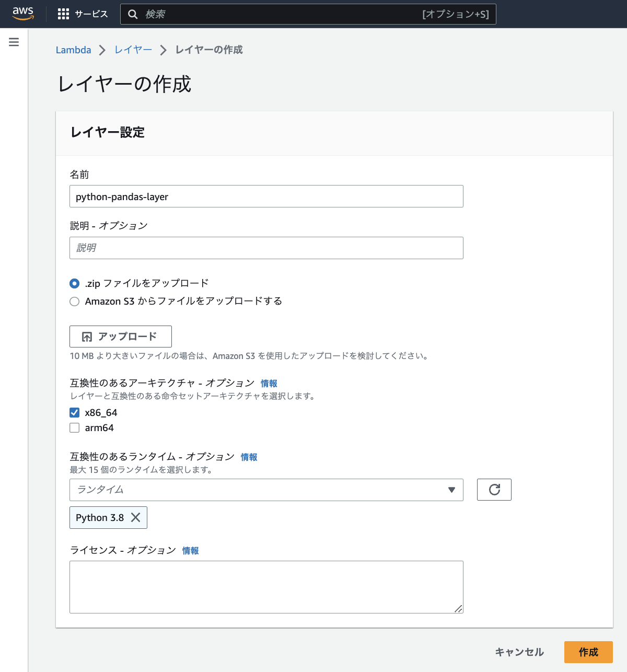Open the navigation sidebar hamburger menu

coord(14,42)
